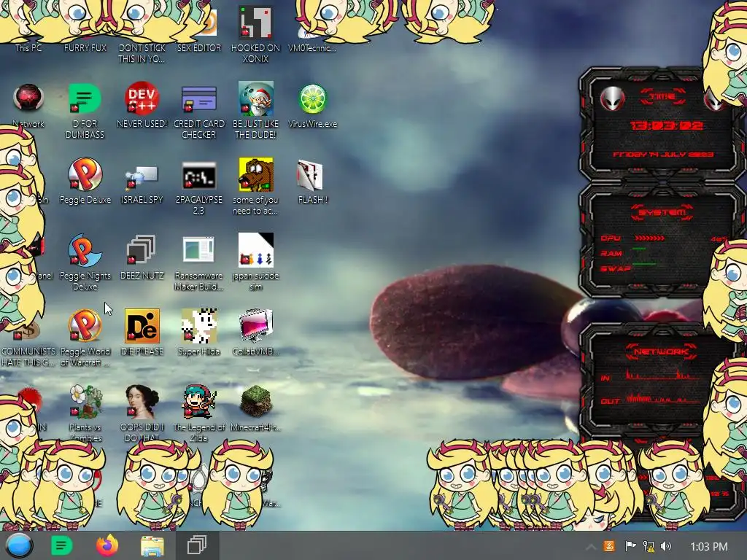Open the CREDIT CARD CHECKER icon

pos(198,99)
